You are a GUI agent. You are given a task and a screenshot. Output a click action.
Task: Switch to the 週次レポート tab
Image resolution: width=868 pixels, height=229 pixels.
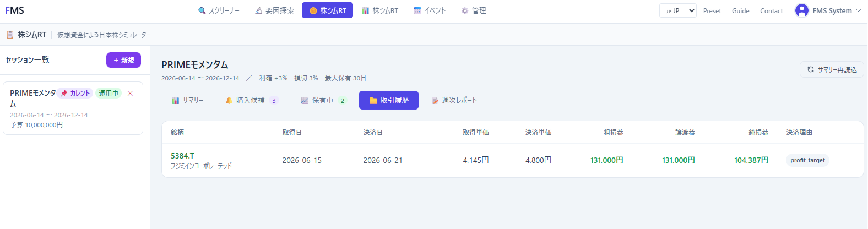[454, 100]
